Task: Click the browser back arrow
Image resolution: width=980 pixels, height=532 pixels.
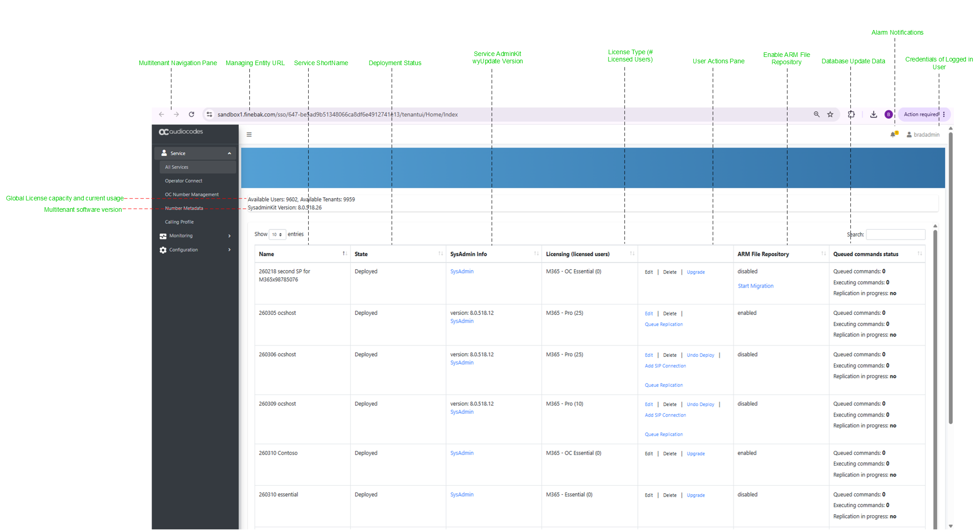Action: point(162,115)
